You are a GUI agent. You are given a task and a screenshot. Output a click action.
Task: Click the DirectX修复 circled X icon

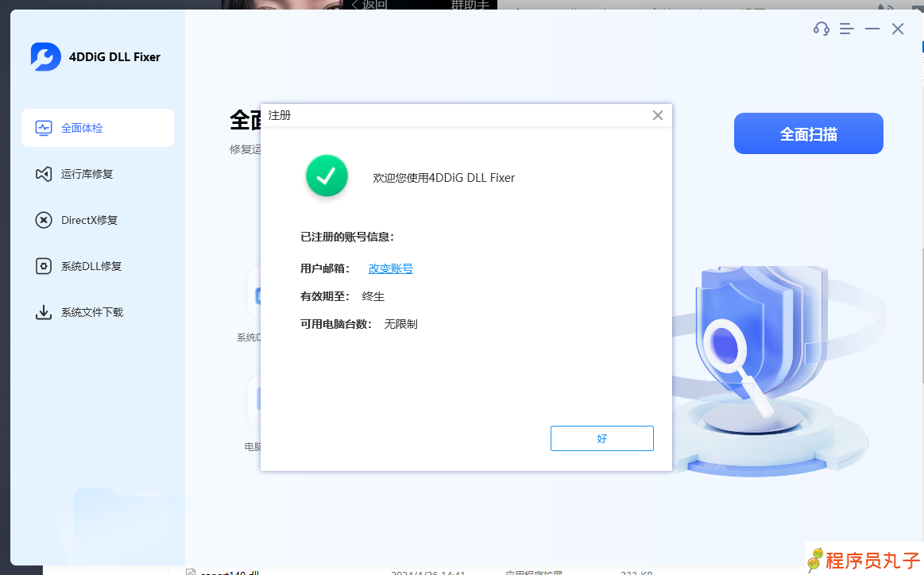coord(44,220)
